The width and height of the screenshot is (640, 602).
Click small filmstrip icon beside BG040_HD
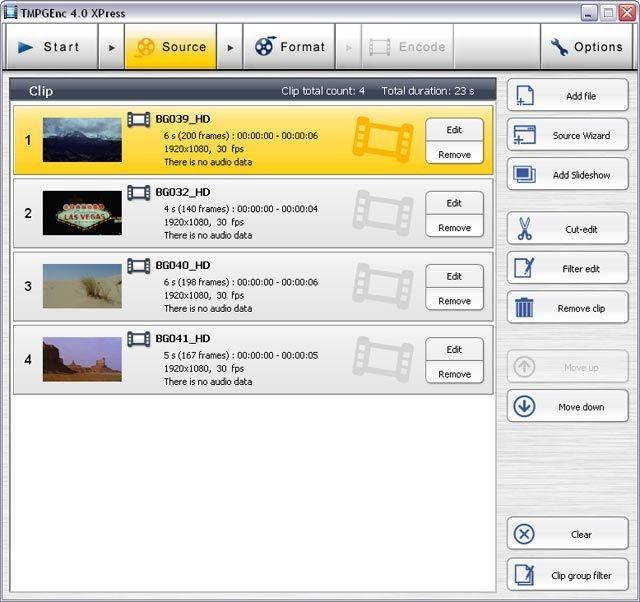click(x=139, y=266)
